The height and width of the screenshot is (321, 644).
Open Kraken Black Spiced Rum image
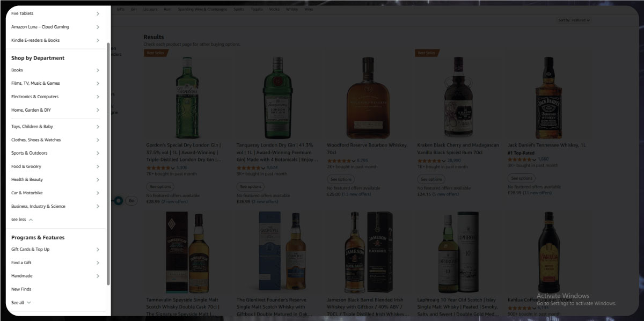pos(458,97)
